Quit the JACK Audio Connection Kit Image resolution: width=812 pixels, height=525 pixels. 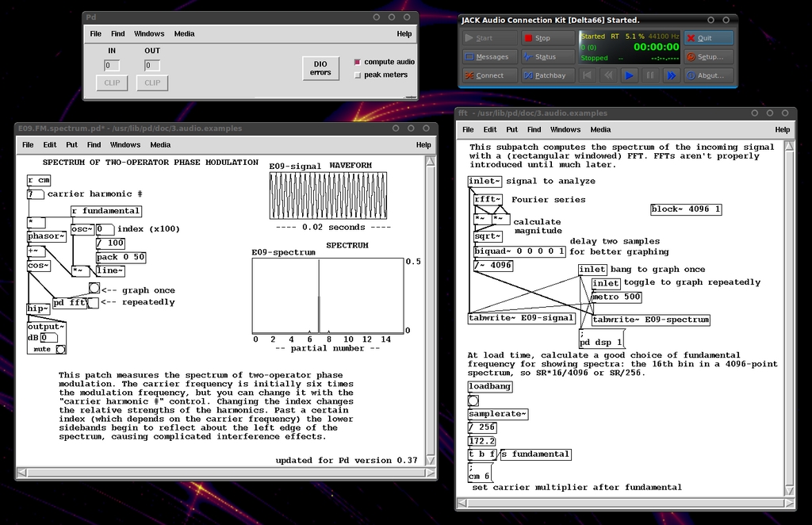tap(708, 37)
